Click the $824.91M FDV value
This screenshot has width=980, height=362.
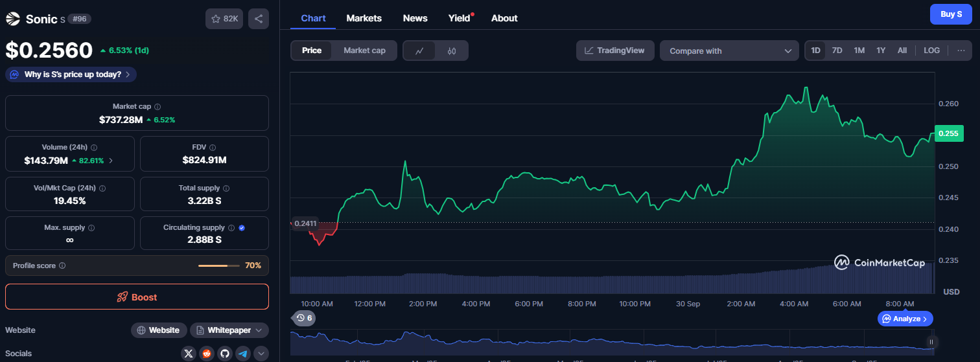[x=204, y=161]
